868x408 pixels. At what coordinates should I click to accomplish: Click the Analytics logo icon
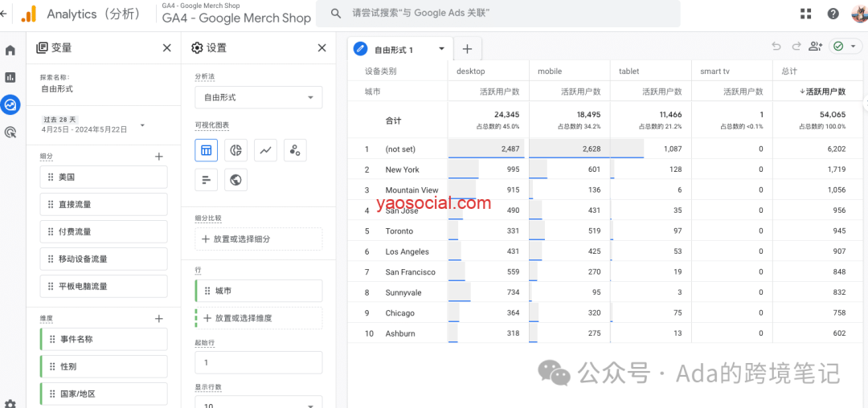coord(28,14)
